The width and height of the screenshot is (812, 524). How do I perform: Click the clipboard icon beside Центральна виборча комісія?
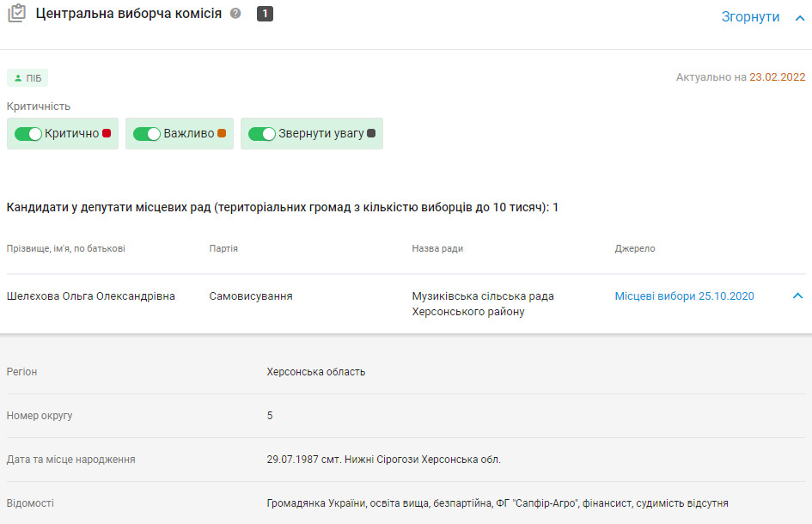pos(16,15)
